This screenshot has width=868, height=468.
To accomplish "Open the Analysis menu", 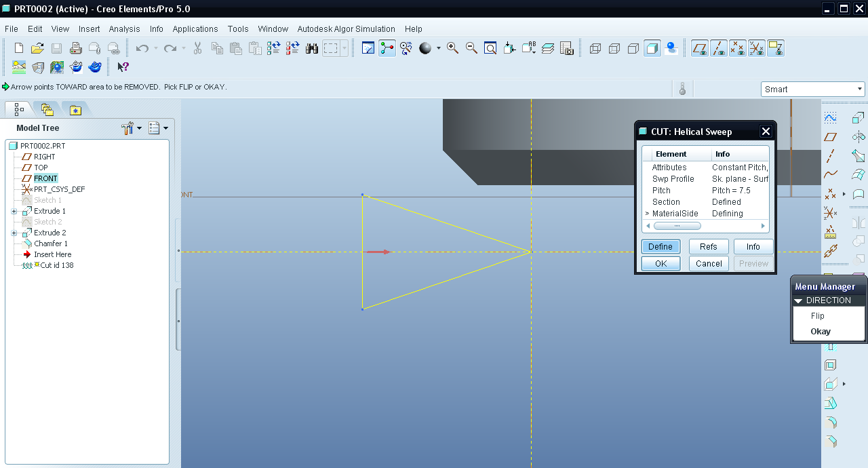I will [124, 29].
